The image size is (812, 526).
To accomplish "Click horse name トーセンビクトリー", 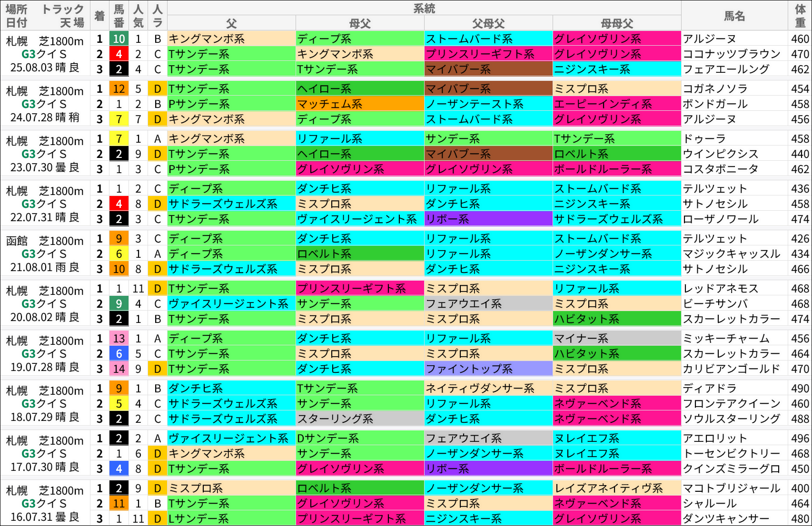I will click(x=732, y=454).
